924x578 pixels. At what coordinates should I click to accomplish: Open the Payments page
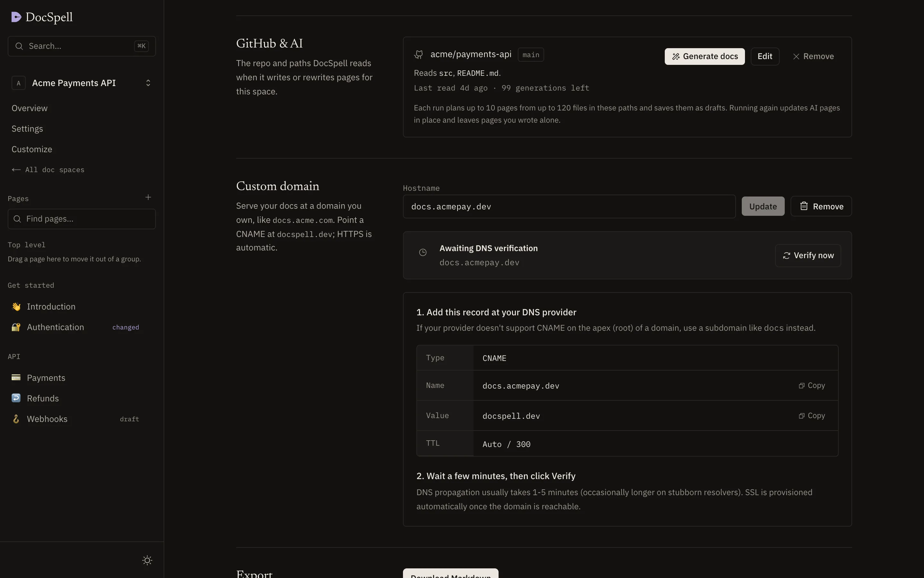click(x=46, y=378)
